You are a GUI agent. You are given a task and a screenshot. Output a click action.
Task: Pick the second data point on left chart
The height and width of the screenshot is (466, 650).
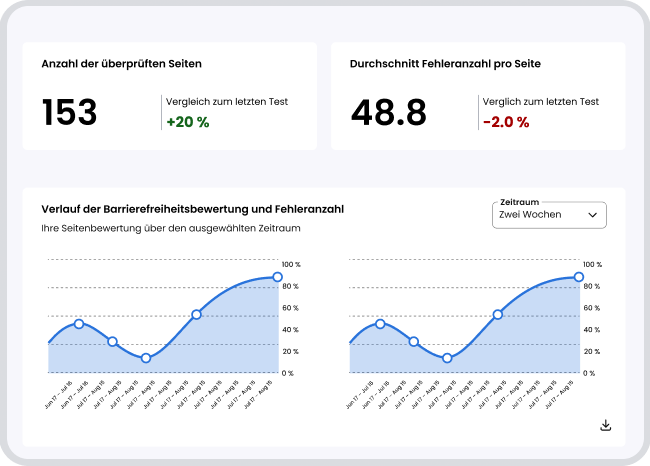112,342
